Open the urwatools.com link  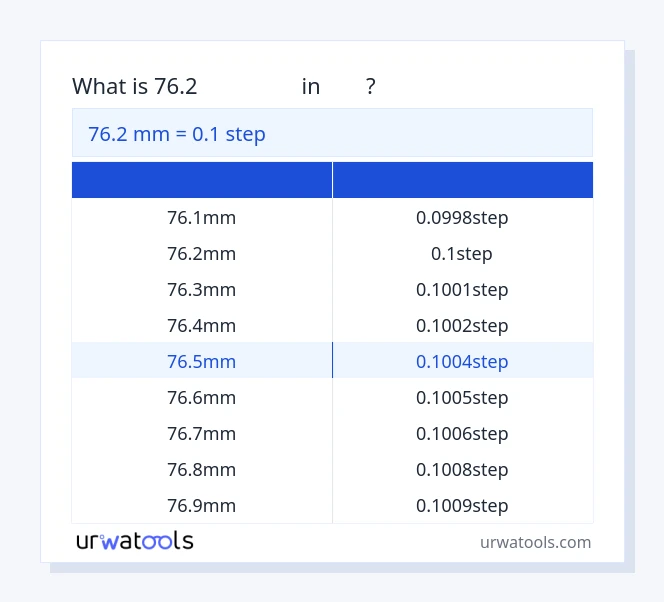coord(535,542)
